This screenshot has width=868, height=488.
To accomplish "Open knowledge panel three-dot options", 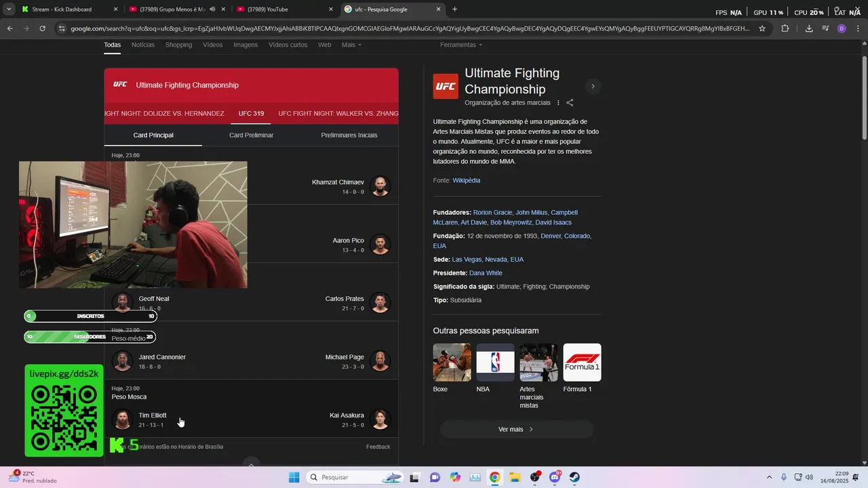I will pyautogui.click(x=558, y=103).
